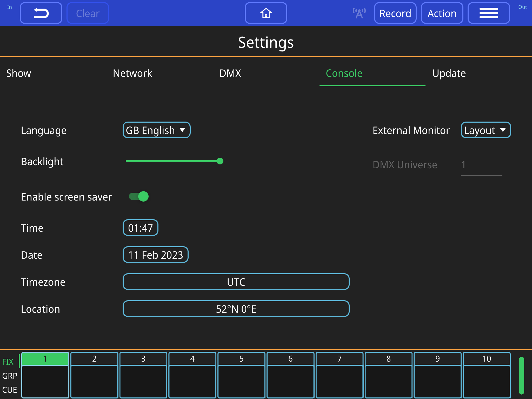Open the Language dropdown showing GB English

click(156, 130)
